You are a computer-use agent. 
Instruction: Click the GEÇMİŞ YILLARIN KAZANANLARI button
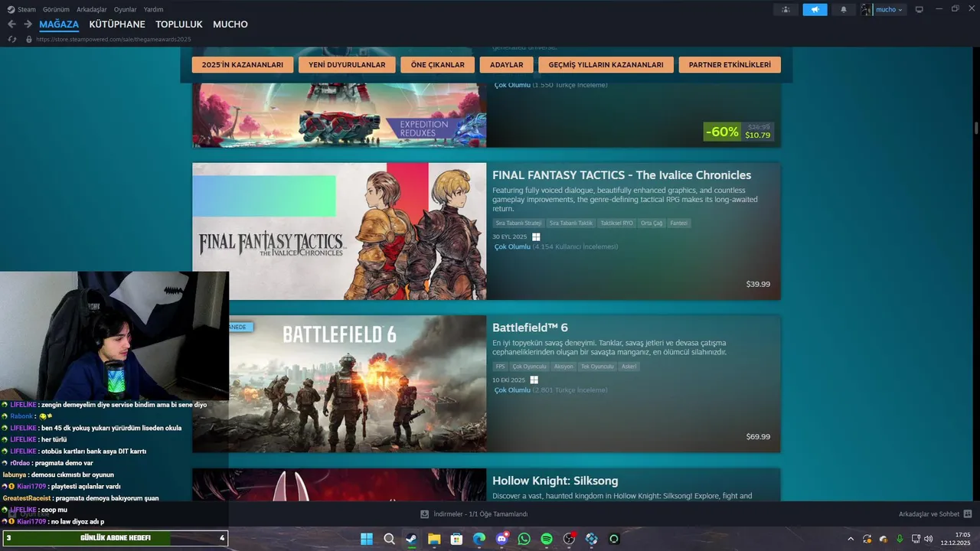pyautogui.click(x=606, y=65)
